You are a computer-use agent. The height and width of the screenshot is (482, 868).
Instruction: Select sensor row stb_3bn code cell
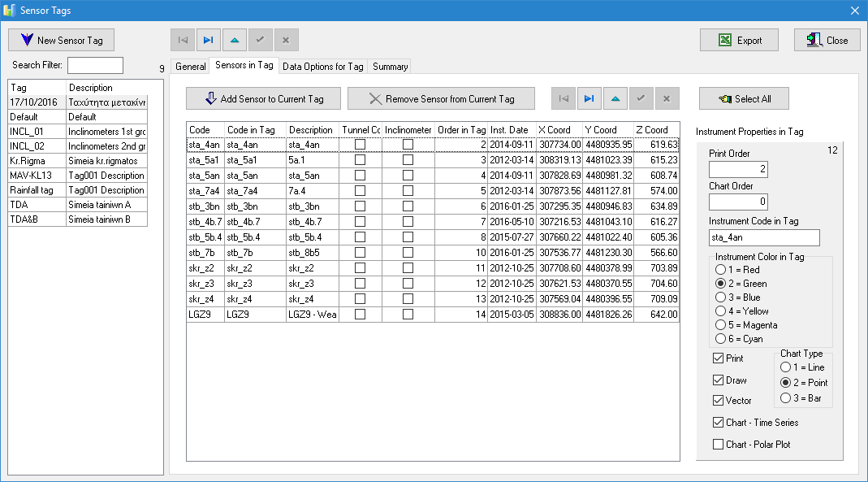point(205,206)
